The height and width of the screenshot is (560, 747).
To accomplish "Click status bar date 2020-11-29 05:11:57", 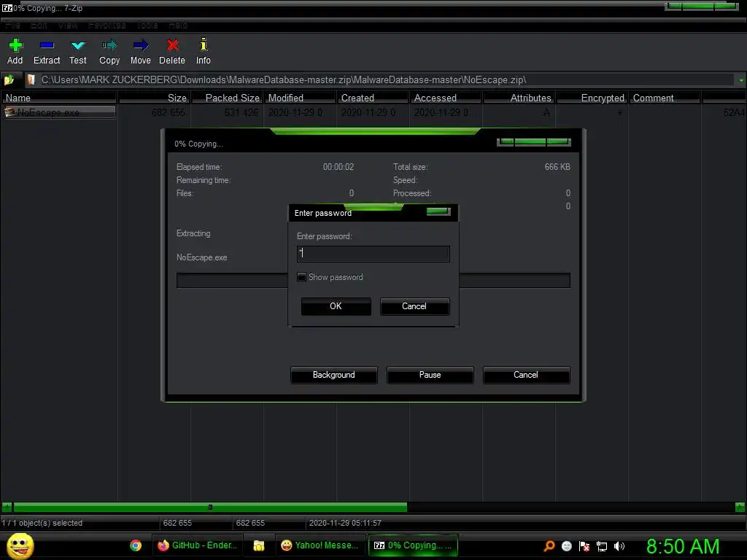I will coord(345,523).
